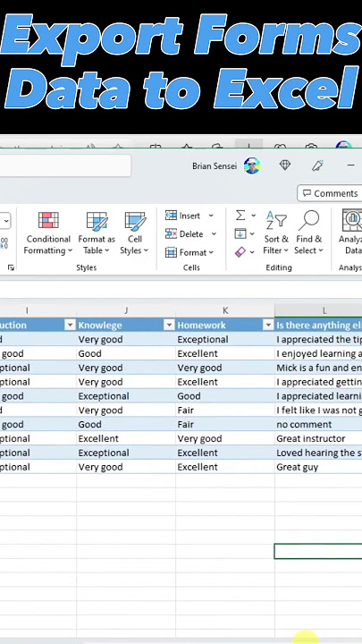The image size is (362, 644).
Task: Click the diamond premium icon
Action: click(285, 165)
